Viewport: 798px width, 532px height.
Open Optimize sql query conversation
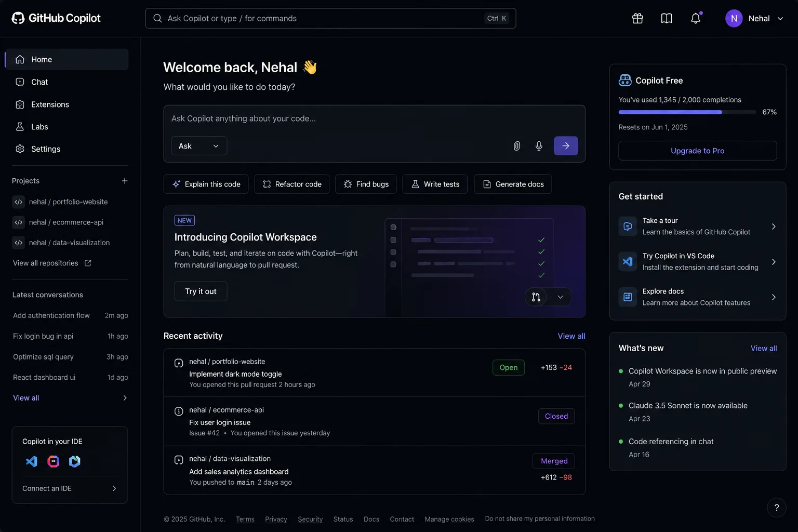70,357
